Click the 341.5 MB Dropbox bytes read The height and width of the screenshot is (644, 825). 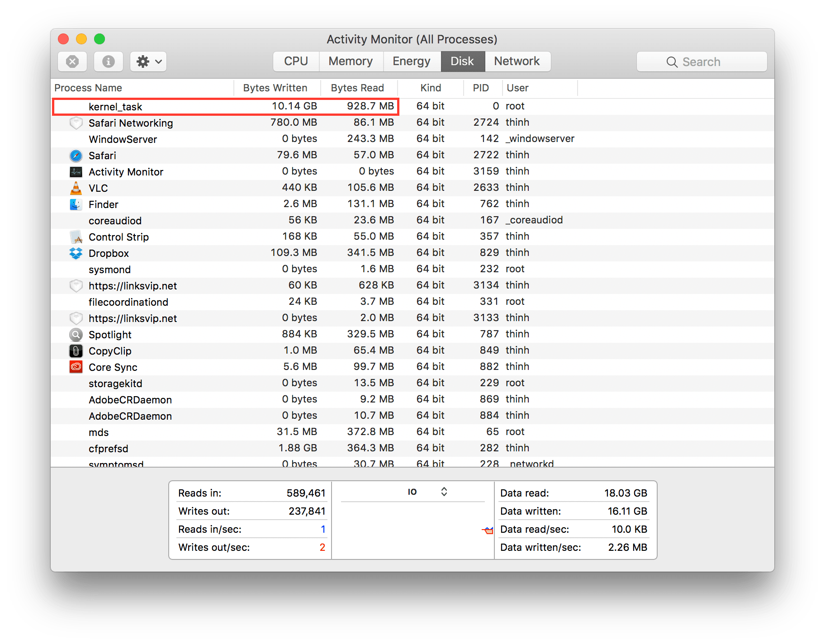point(370,252)
